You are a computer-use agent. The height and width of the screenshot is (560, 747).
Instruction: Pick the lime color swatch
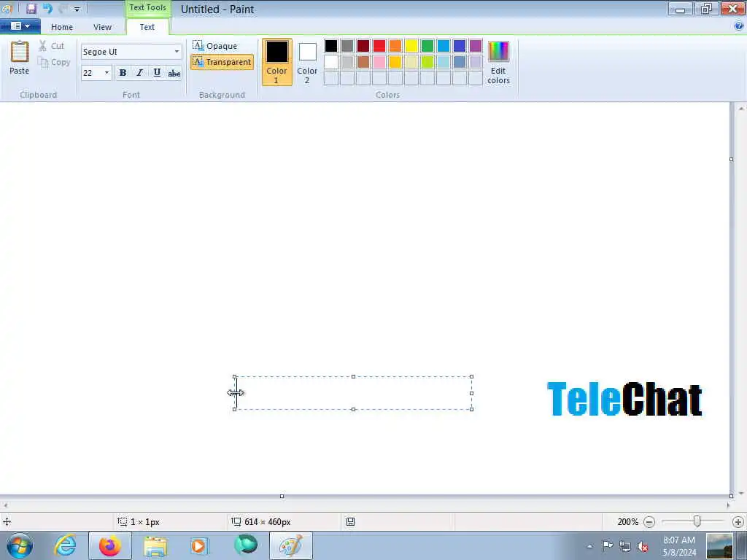coord(427,62)
